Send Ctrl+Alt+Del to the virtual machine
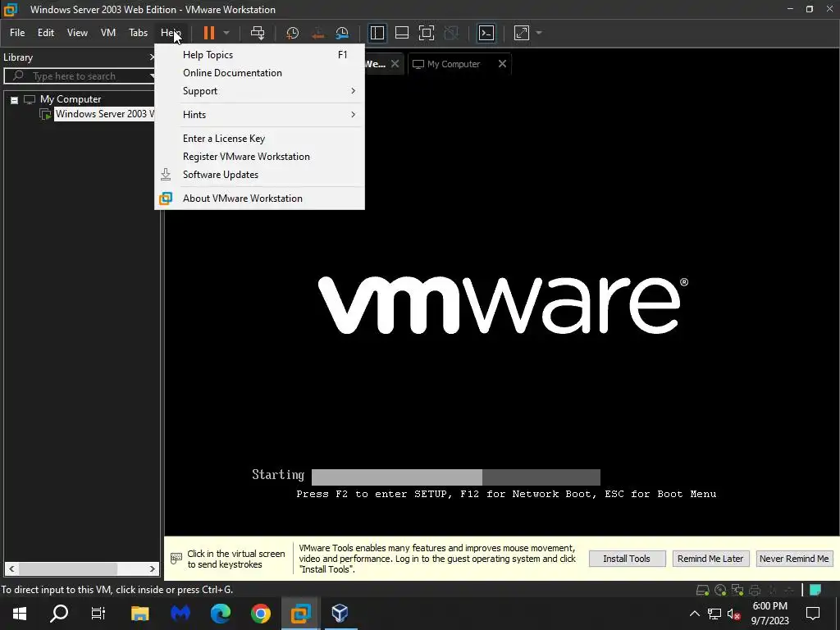The height and width of the screenshot is (630, 840). (258, 33)
